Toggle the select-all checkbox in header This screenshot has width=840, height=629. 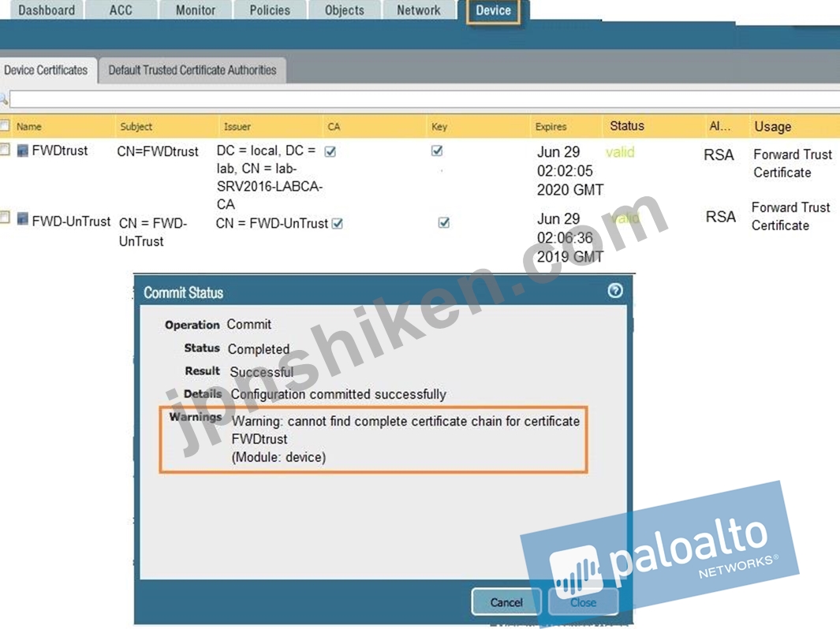pyautogui.click(x=5, y=126)
